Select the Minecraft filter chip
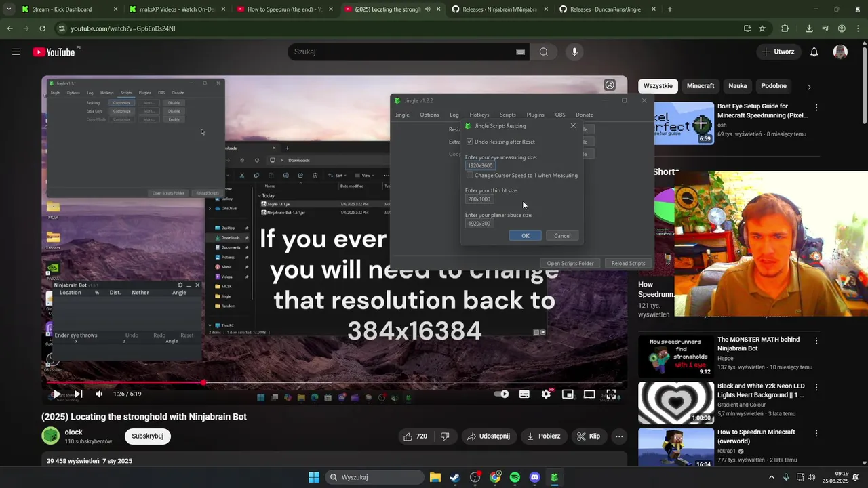 (x=701, y=86)
